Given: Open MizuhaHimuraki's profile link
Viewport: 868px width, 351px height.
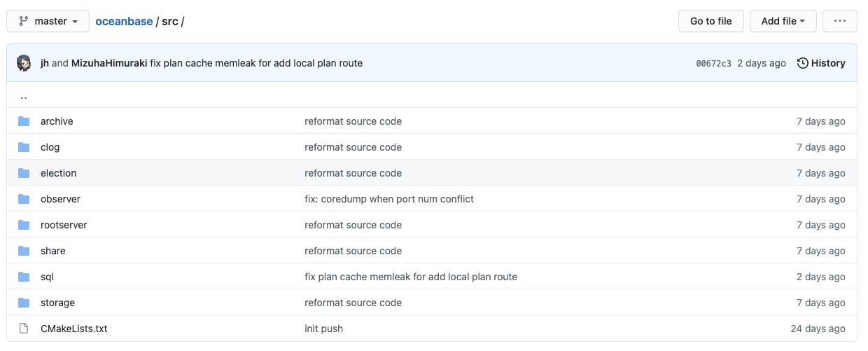Looking at the screenshot, I should pos(109,63).
